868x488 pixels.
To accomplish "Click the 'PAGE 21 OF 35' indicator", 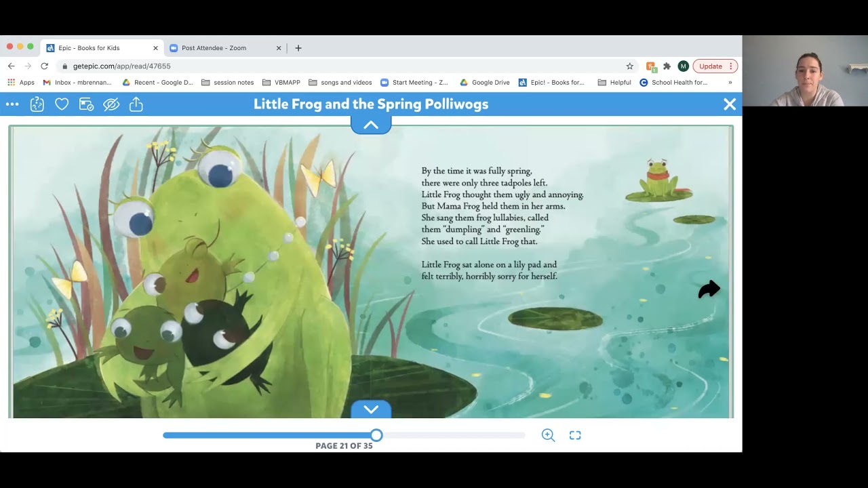I will coord(344,446).
